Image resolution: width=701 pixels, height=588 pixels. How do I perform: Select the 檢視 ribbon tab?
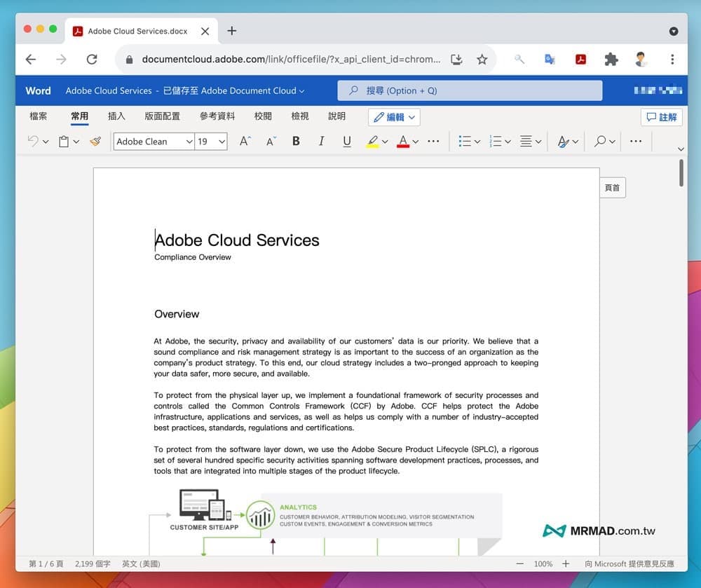click(x=300, y=116)
